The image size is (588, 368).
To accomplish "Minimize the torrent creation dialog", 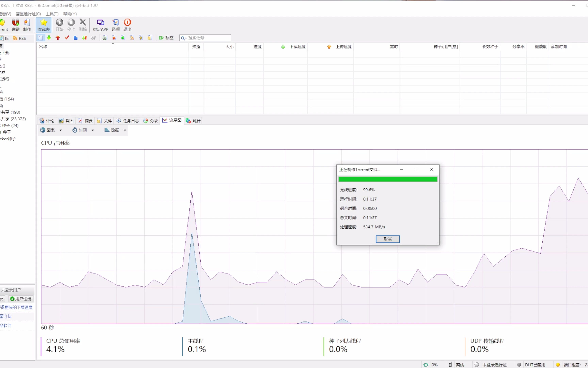I will [x=401, y=169].
